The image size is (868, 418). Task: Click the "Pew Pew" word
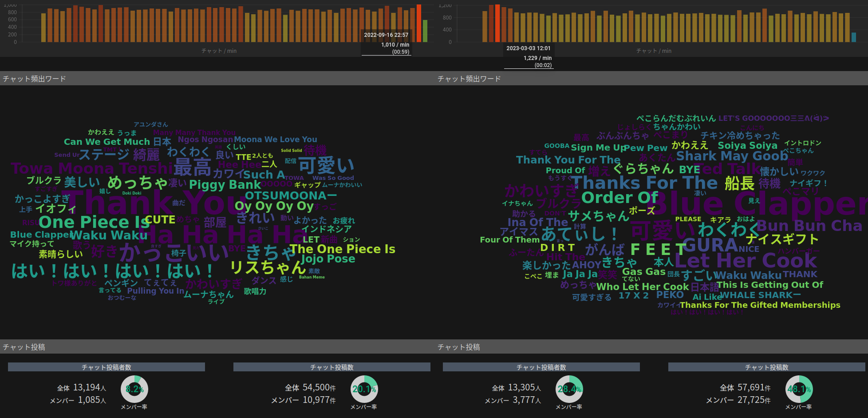(x=646, y=147)
